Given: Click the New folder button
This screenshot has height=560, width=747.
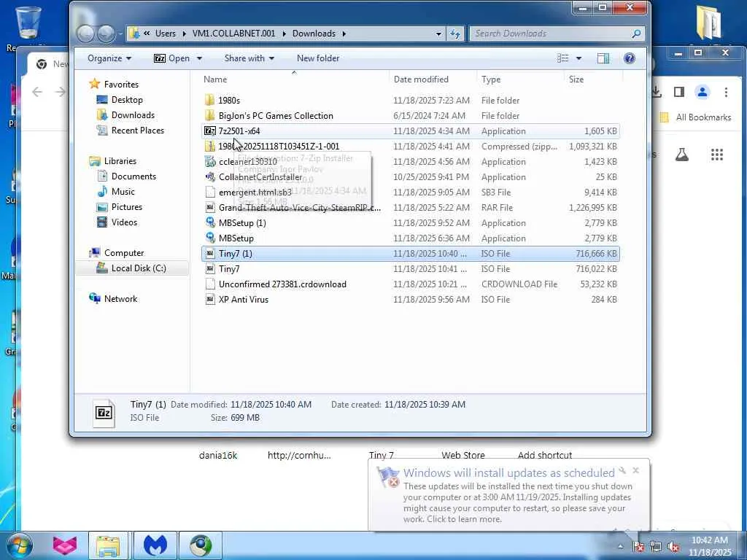Looking at the screenshot, I should 318,58.
